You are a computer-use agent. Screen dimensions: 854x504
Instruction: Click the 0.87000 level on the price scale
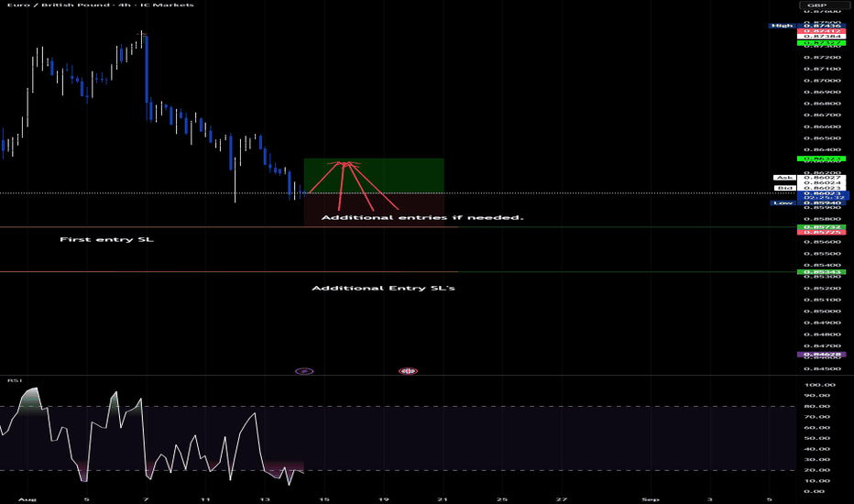click(x=822, y=80)
